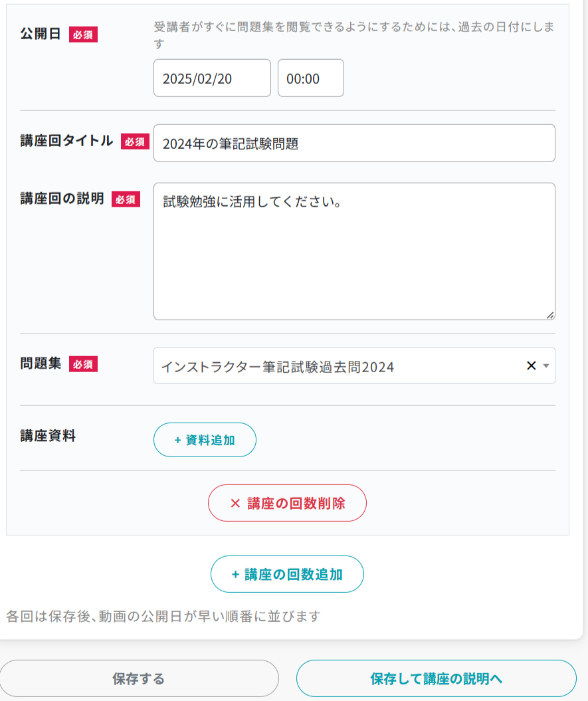The image size is (588, 701).
Task: Click the 公開日 date field showing 2025/02/20
Action: [212, 78]
